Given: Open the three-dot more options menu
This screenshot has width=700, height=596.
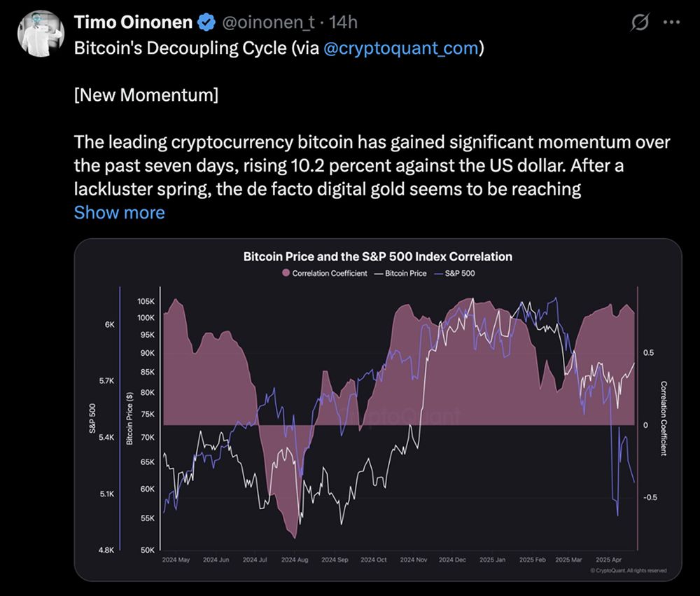Looking at the screenshot, I should (671, 22).
